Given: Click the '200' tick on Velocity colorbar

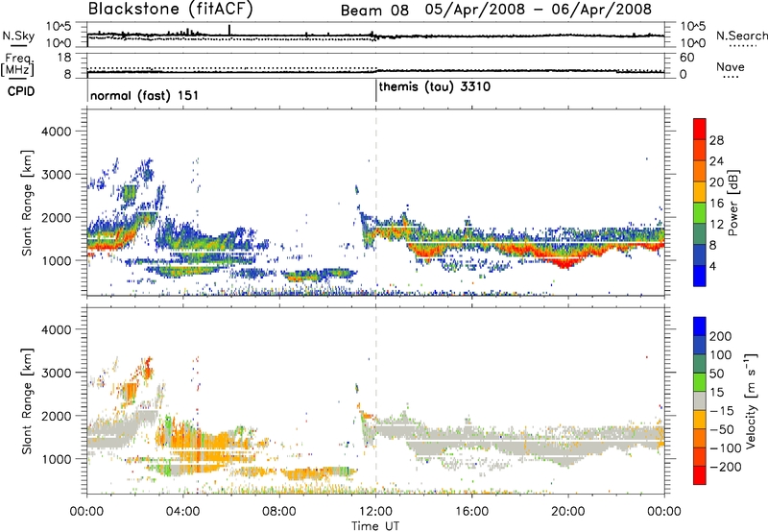Looking at the screenshot, I should [x=721, y=336].
